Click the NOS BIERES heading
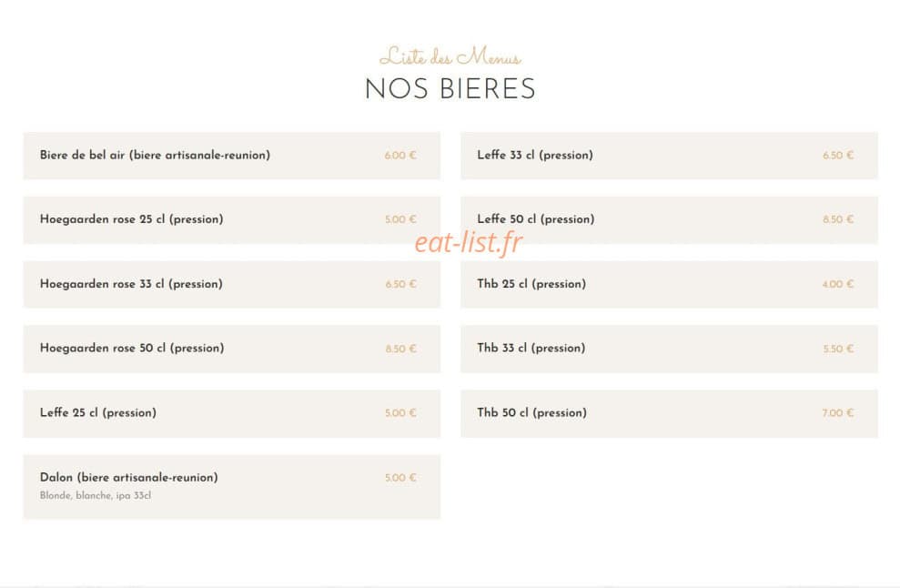 (450, 89)
